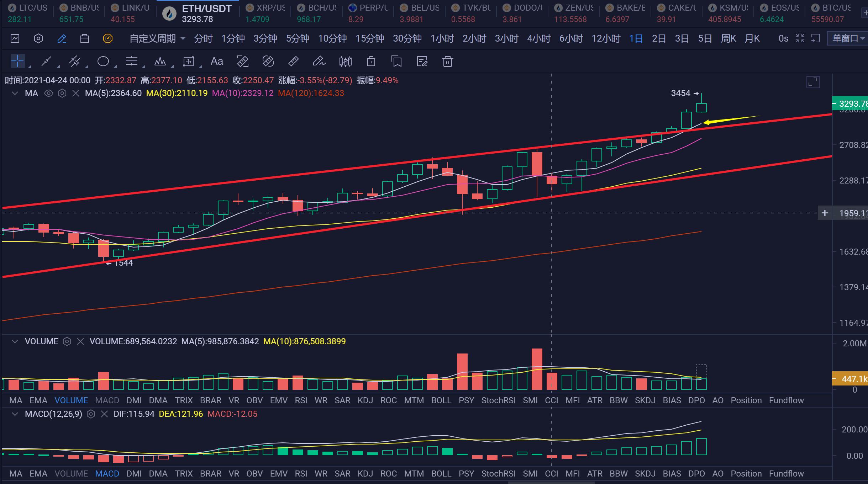Screen dimensions: 868x484
Task: Select the crosshair cursor tool
Action: tap(17, 62)
